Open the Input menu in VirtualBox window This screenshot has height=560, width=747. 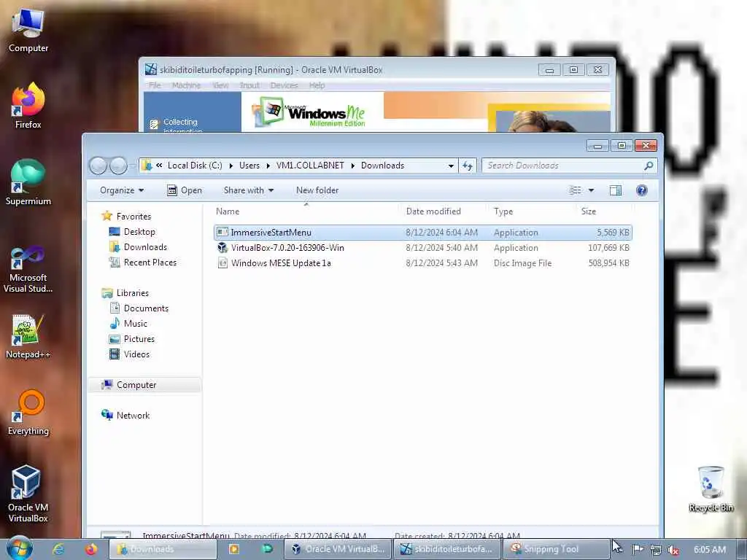249,85
